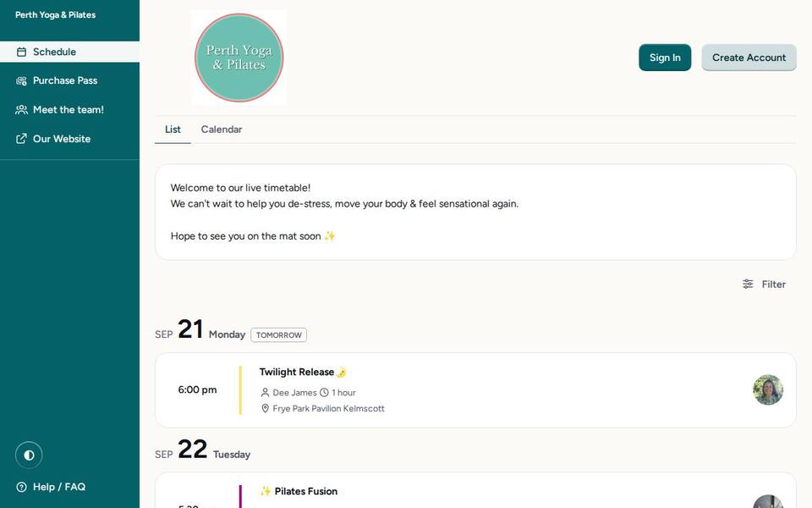The height and width of the screenshot is (508, 812).
Task: Click the Help / FAQ question mark icon
Action: 21,488
